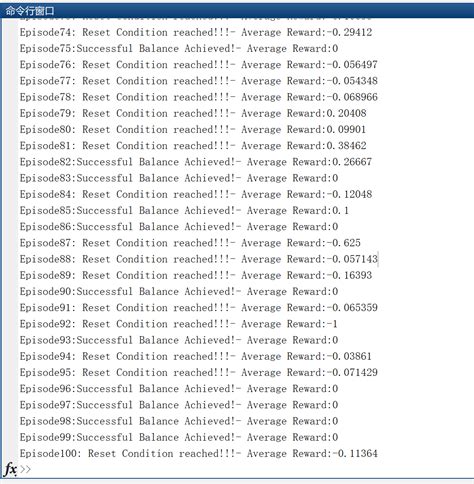Click the Episode77 reward -0.054348 line
Viewport: 474px width, 484px height.
click(x=198, y=81)
